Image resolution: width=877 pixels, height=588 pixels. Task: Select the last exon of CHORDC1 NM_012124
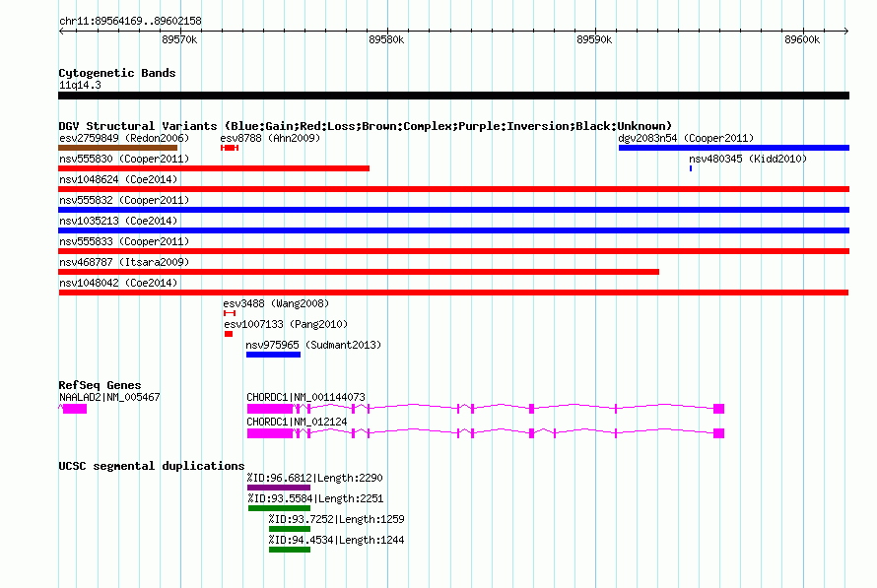tap(719, 433)
